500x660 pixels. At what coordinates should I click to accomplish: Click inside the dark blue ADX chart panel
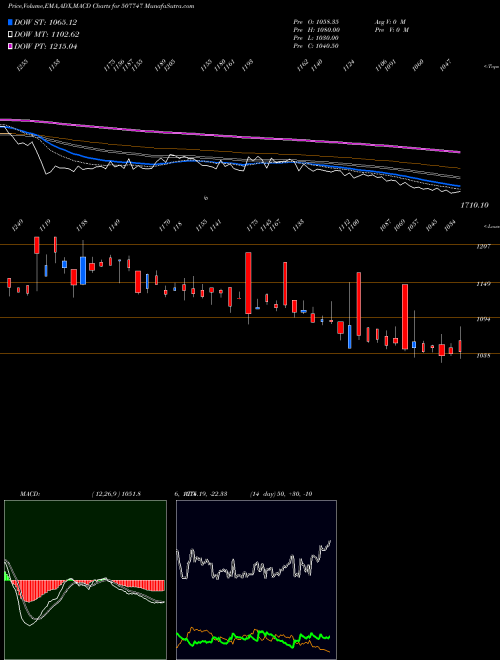point(256,580)
